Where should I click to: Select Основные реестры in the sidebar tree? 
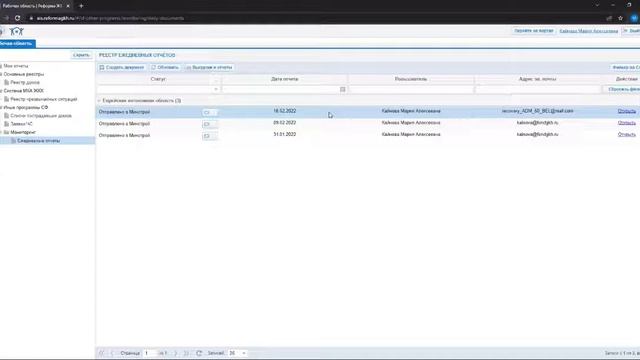click(x=24, y=74)
